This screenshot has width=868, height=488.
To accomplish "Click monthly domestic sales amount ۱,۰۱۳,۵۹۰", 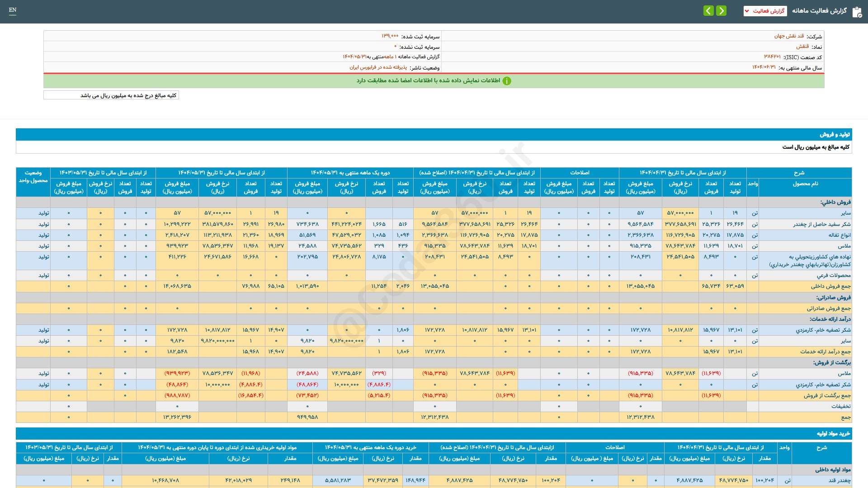I will pyautogui.click(x=307, y=286).
